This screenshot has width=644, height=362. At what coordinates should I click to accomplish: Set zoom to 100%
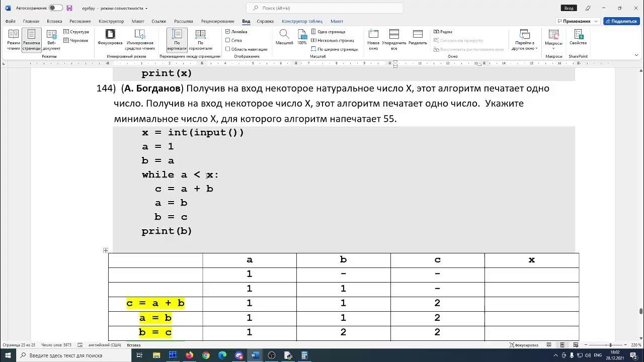302,38
